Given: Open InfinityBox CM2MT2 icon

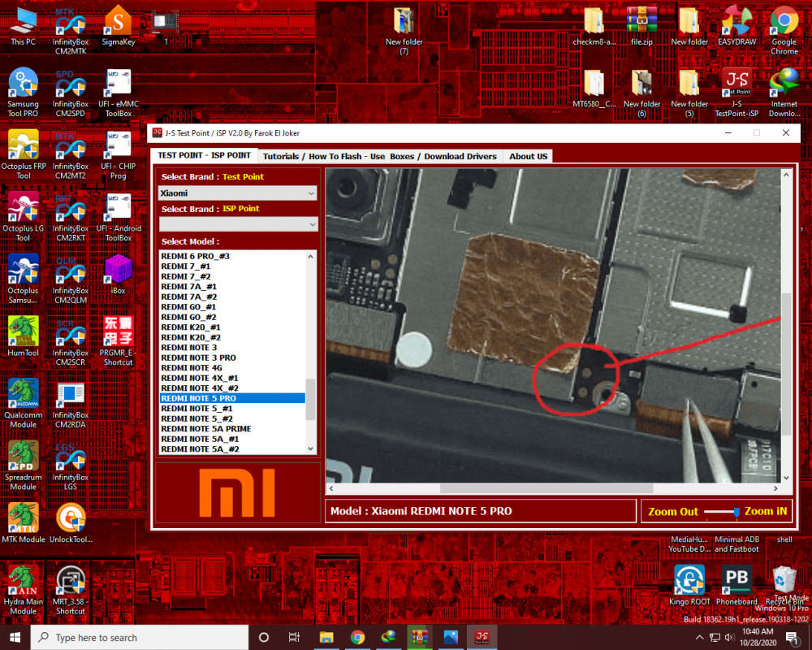Looking at the screenshot, I should pos(71,155).
